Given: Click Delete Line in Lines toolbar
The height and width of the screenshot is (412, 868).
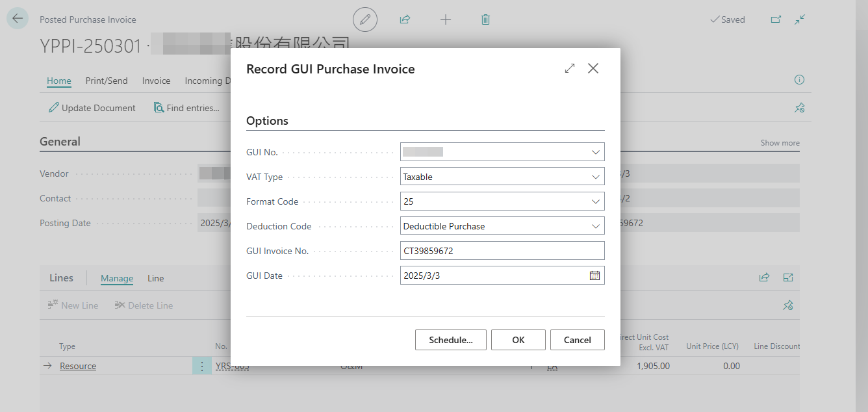Looking at the screenshot, I should pos(144,305).
